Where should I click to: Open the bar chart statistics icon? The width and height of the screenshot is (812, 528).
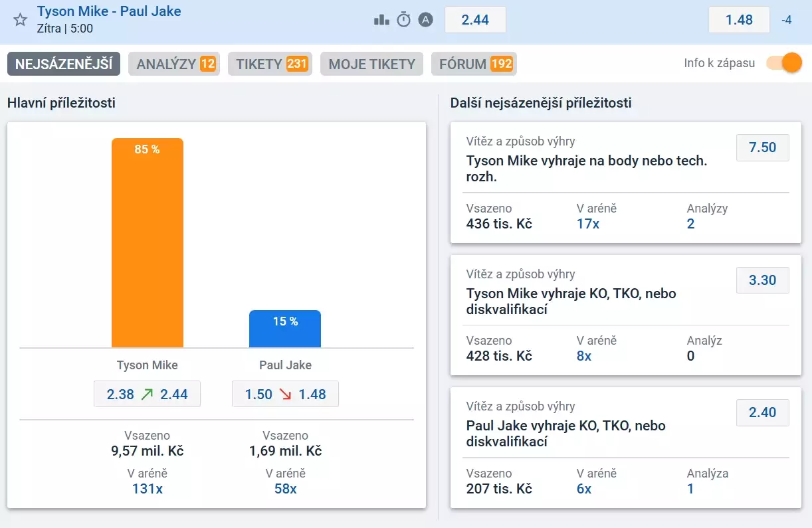click(381, 20)
